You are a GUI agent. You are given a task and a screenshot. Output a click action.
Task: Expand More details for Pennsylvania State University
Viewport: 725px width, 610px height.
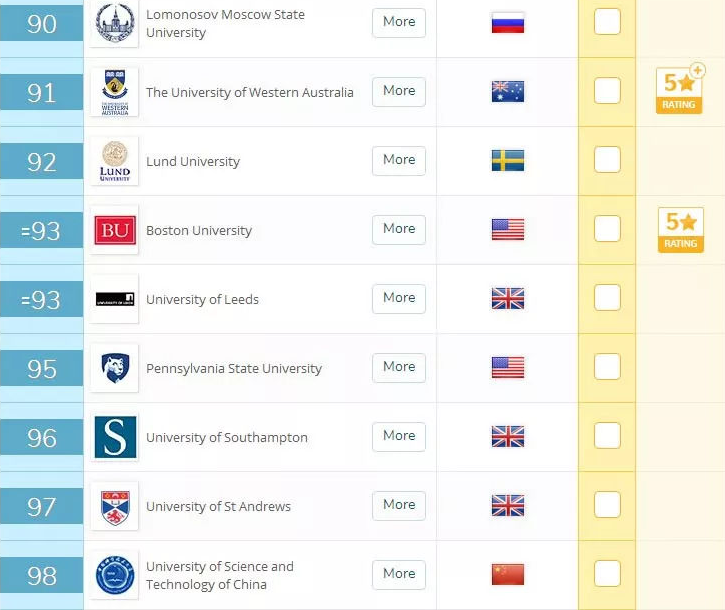[x=399, y=368]
